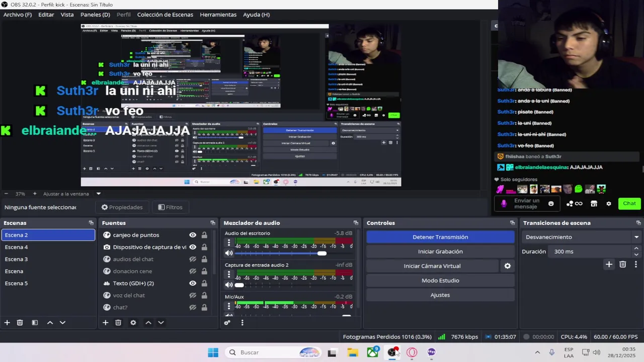Open scene filters icon in Escenas toolbar
The height and width of the screenshot is (362, 644).
[35, 322]
